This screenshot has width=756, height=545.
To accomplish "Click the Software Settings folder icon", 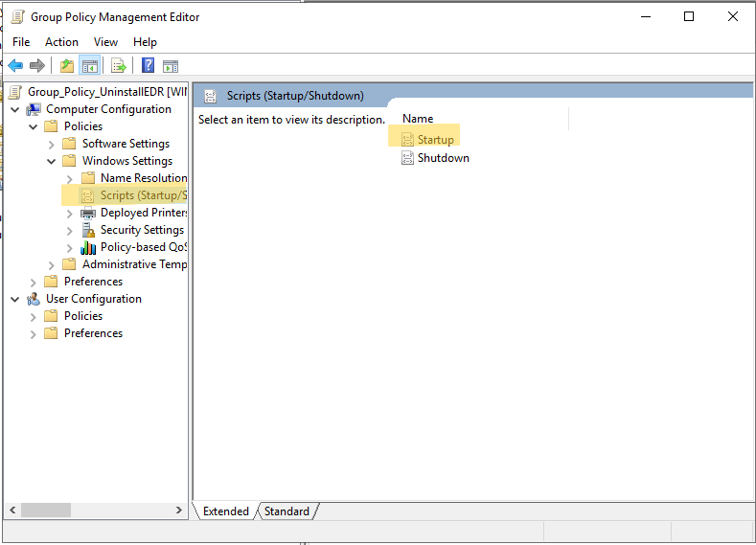I will (69, 144).
